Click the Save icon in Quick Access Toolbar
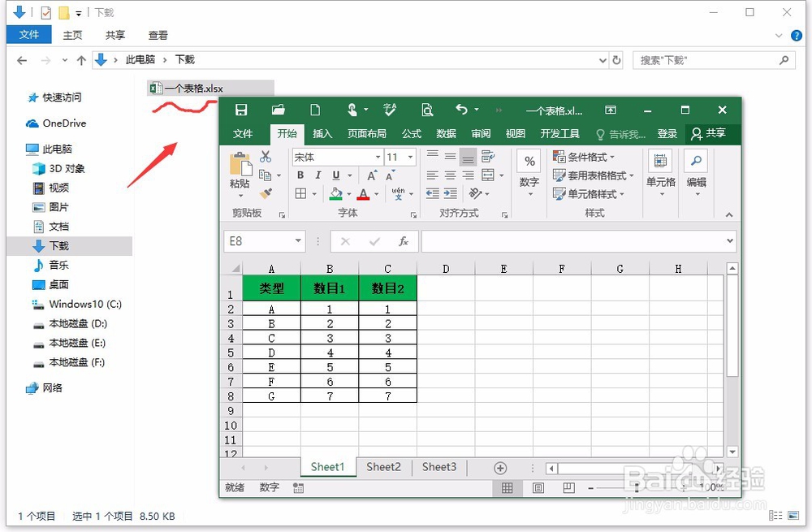This screenshot has height=532, width=812. coord(241,109)
